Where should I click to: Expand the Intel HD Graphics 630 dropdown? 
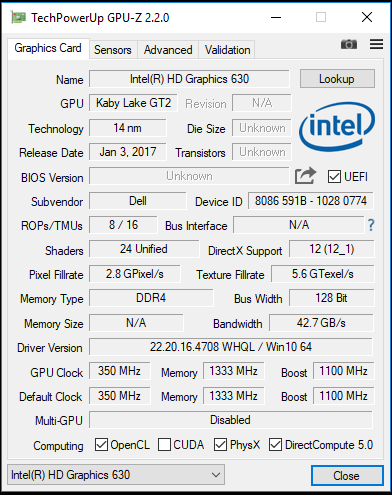[x=116, y=475]
